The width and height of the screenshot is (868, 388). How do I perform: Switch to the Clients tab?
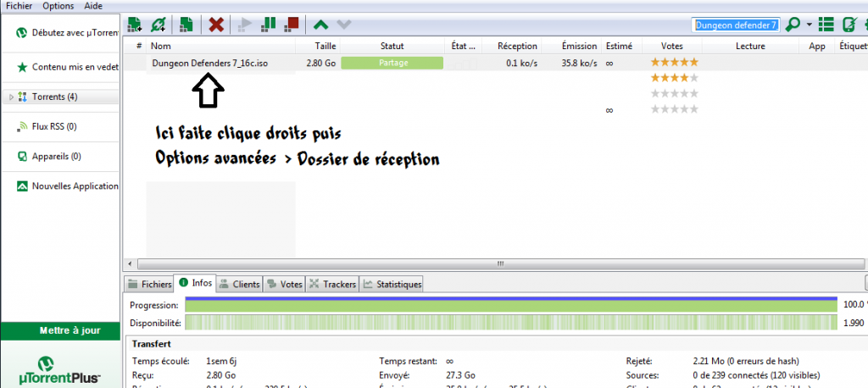240,284
